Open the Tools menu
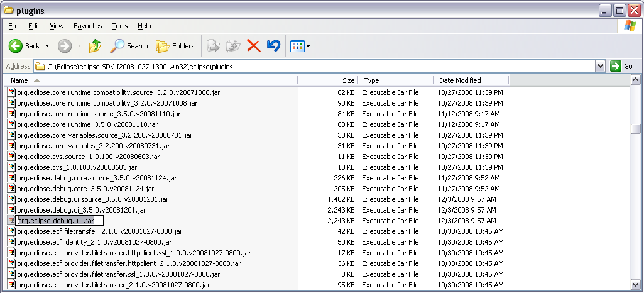The width and height of the screenshot is (644, 293). coord(120,26)
